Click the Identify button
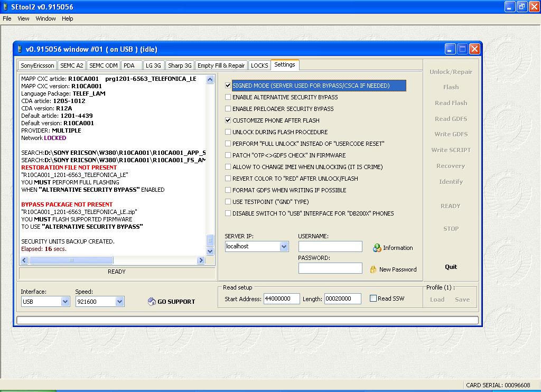Screen dimensions: 541x392 click(451, 182)
